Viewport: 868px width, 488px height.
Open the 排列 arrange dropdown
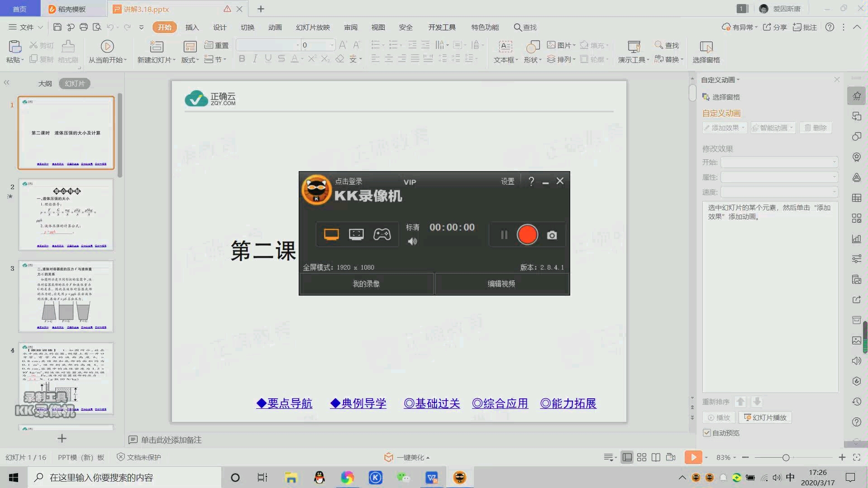pyautogui.click(x=561, y=59)
